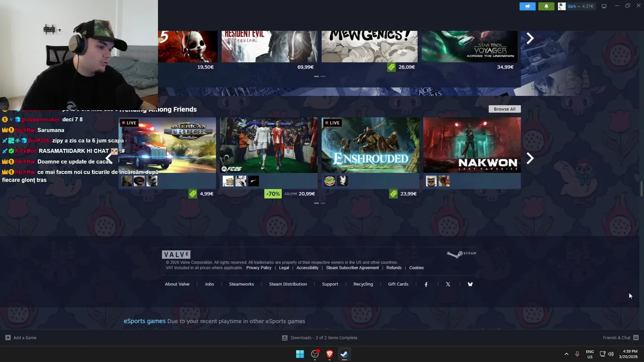Click the 34,99€ Star Trek price
The width and height of the screenshot is (644, 362).
tap(505, 67)
